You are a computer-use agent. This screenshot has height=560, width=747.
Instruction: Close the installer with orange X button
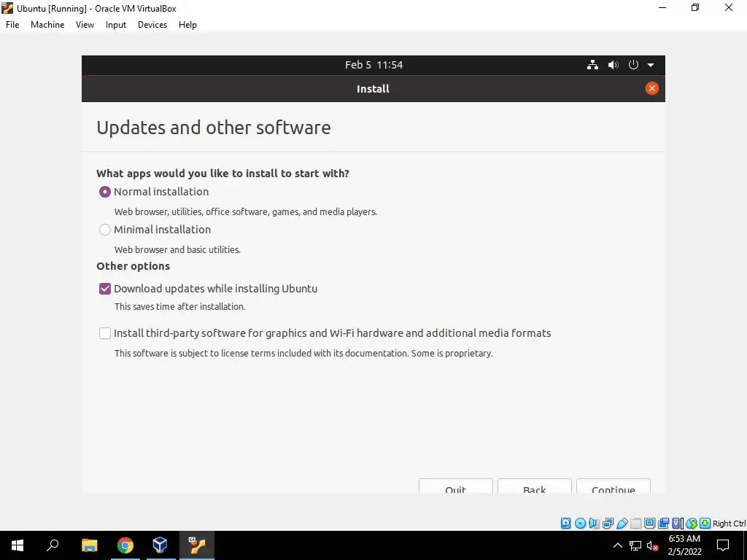coord(651,88)
